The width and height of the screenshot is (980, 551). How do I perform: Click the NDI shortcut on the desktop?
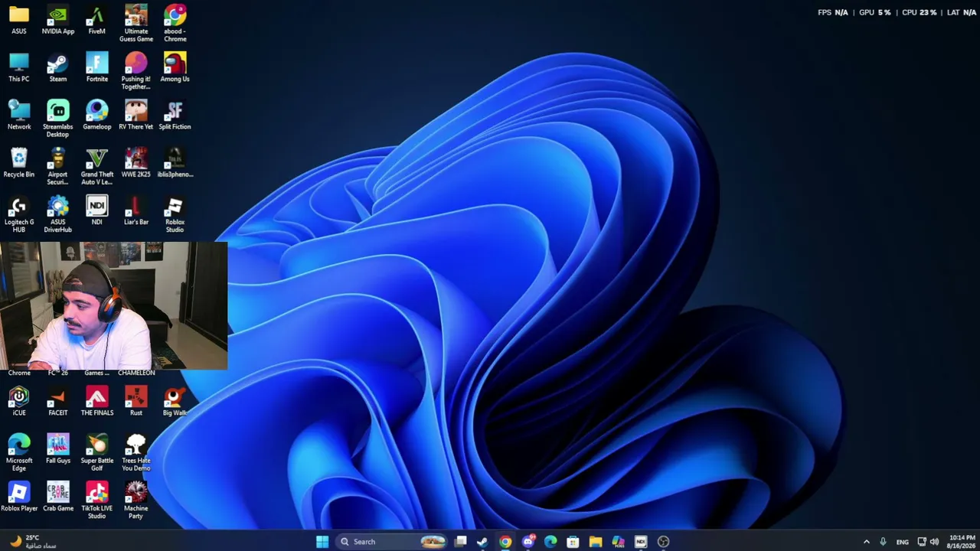tap(97, 211)
